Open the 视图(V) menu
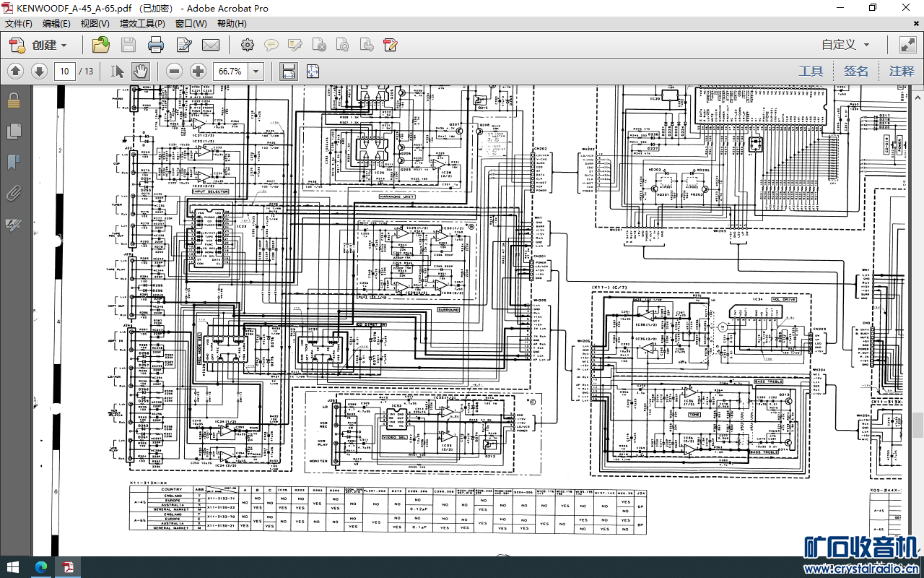Screen dimensions: 924x578 pyautogui.click(x=95, y=24)
